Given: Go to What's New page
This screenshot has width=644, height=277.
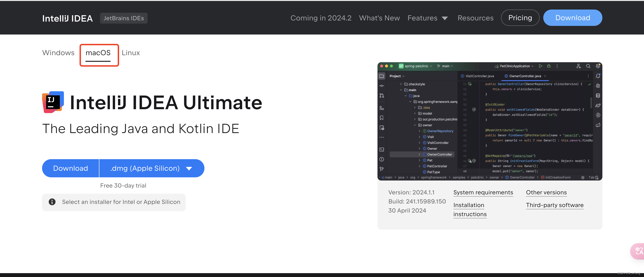Looking at the screenshot, I should pos(379,18).
